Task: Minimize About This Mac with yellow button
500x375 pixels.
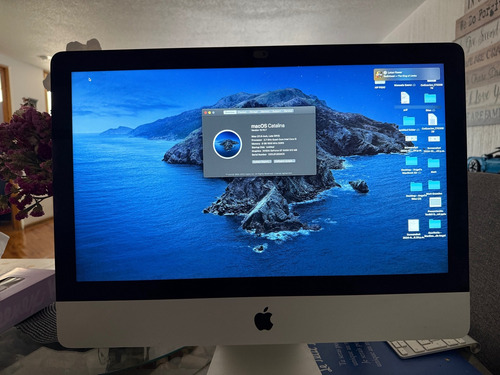Action: click(x=210, y=113)
